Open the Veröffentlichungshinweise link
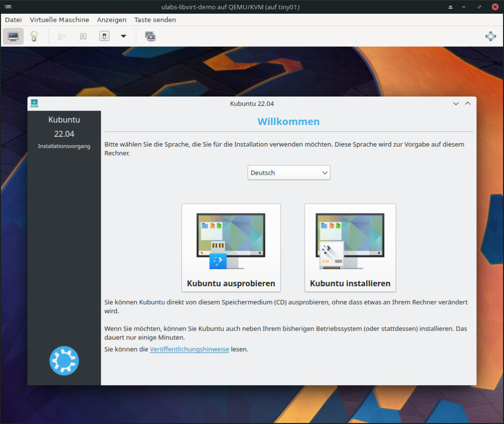 (x=189, y=349)
